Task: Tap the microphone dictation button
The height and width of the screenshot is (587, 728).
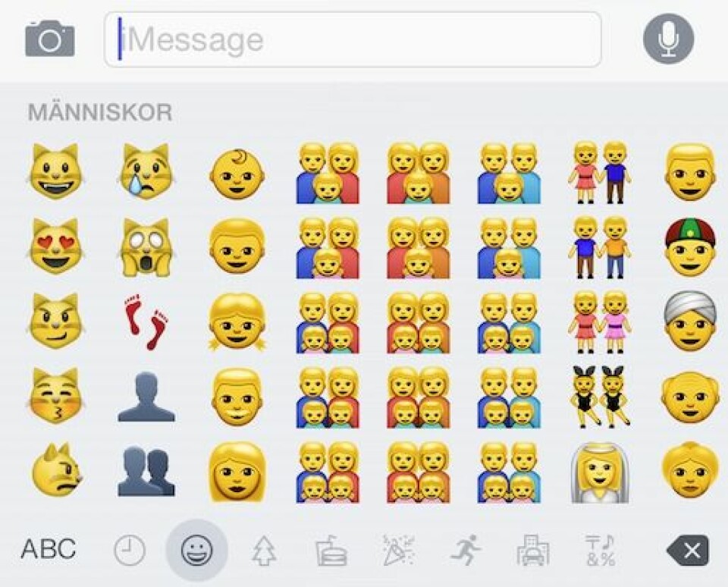Action: point(669,39)
